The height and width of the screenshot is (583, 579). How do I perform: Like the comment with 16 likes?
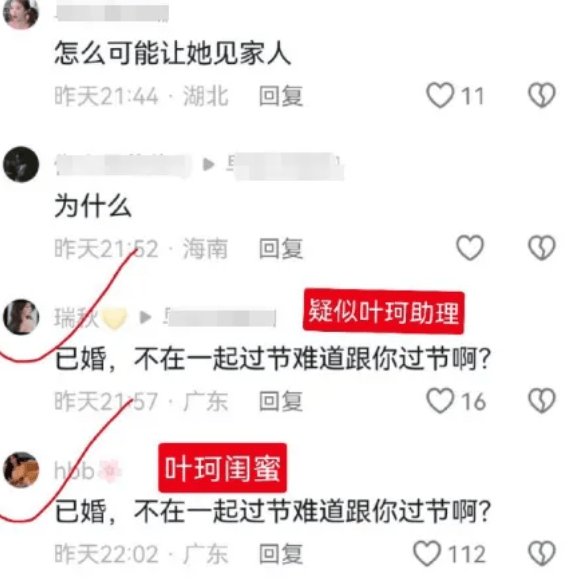440,401
